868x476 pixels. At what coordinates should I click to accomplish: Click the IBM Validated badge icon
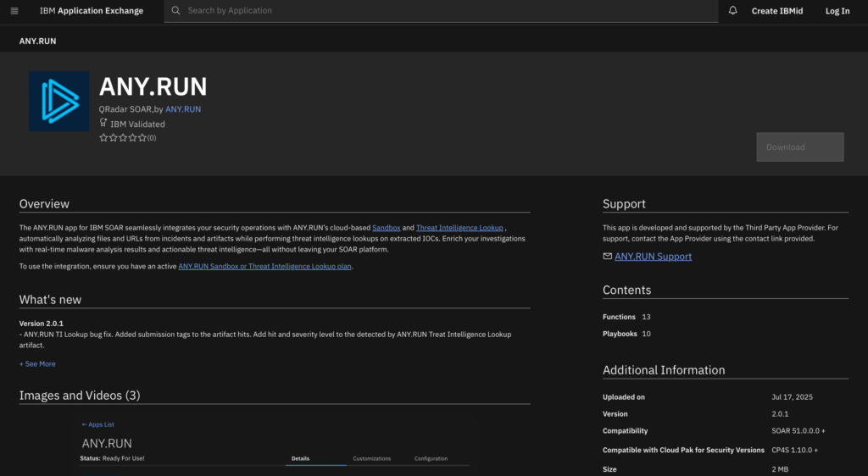(x=104, y=123)
